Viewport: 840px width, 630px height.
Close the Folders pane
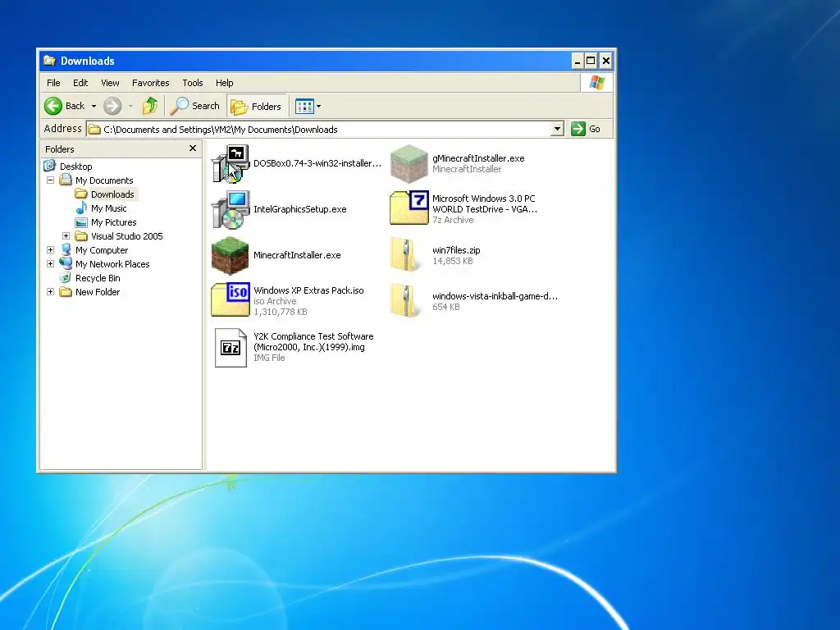(193, 148)
